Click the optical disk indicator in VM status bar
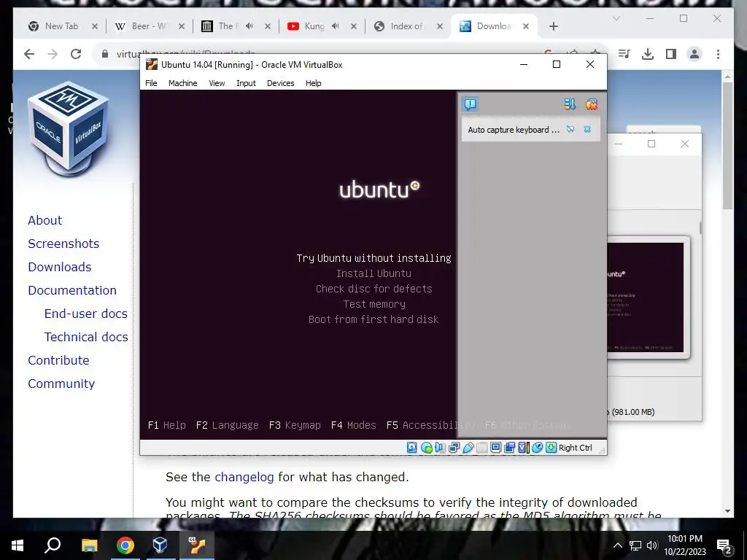 click(x=426, y=448)
